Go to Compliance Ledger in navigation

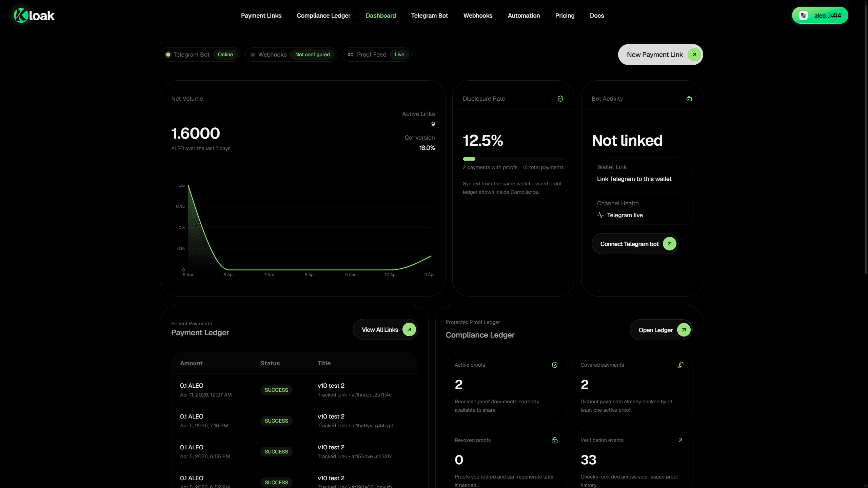pos(323,16)
